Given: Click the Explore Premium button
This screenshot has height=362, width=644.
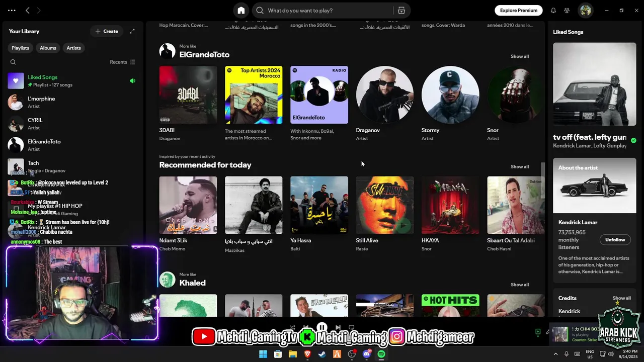Looking at the screenshot, I should (x=519, y=11).
